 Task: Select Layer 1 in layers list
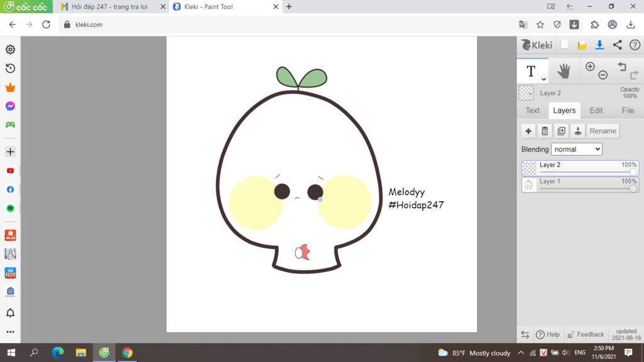580,184
